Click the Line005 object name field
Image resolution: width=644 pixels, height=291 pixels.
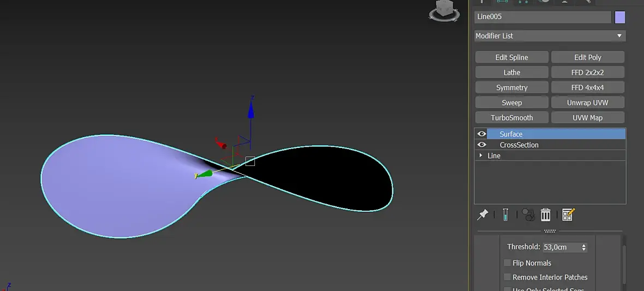click(x=543, y=17)
